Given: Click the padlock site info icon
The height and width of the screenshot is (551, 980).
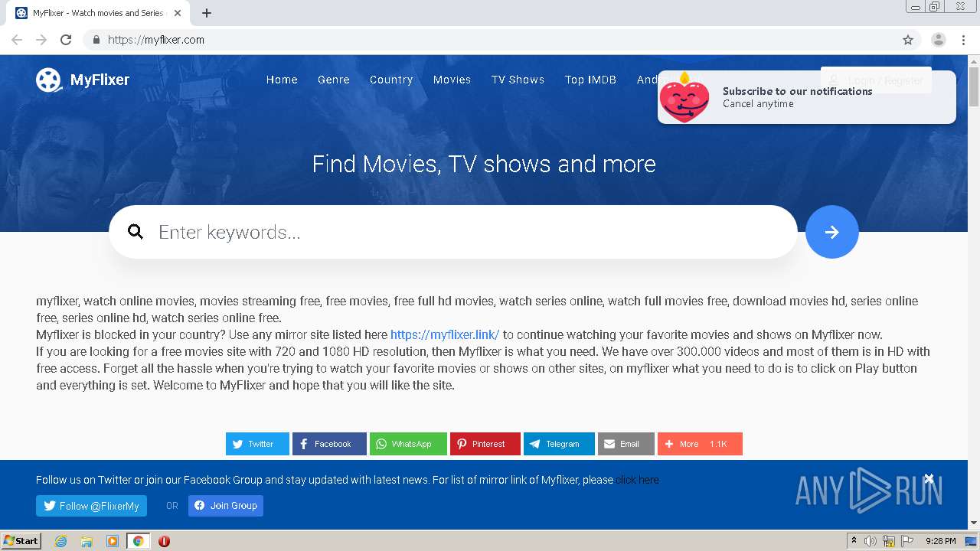Looking at the screenshot, I should click(x=96, y=40).
